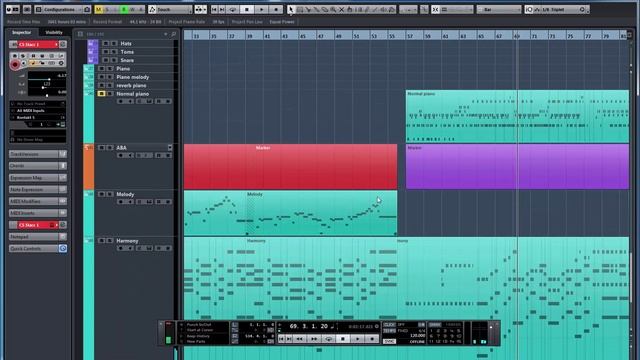Toggle the Snap on/off icon
The width and height of the screenshot is (640, 360).
coord(435,9)
